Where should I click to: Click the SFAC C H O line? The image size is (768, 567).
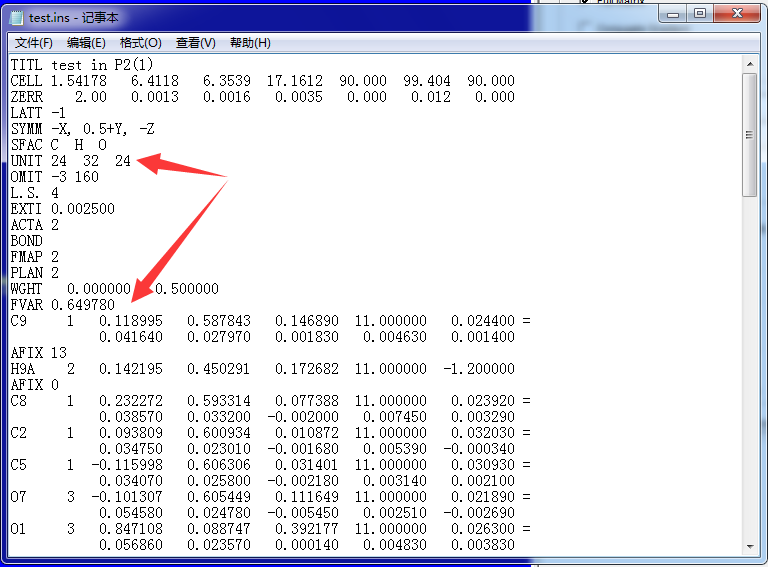pos(58,145)
